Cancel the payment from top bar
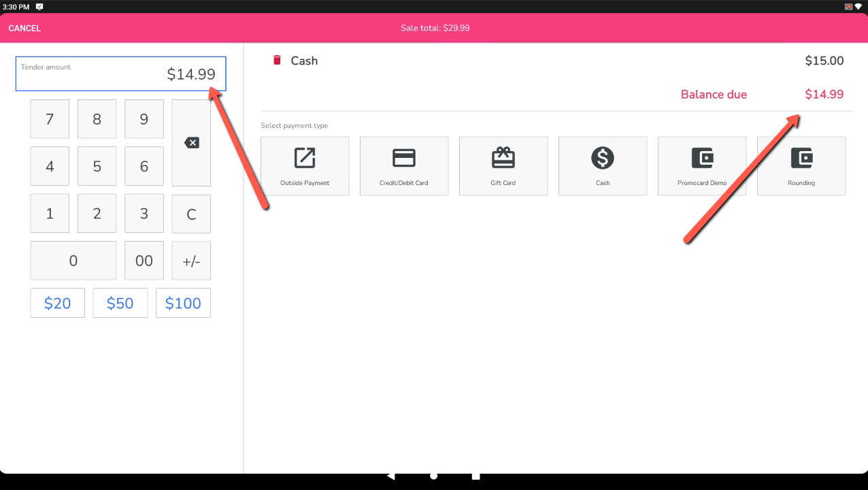The height and width of the screenshot is (490, 868). tap(24, 29)
